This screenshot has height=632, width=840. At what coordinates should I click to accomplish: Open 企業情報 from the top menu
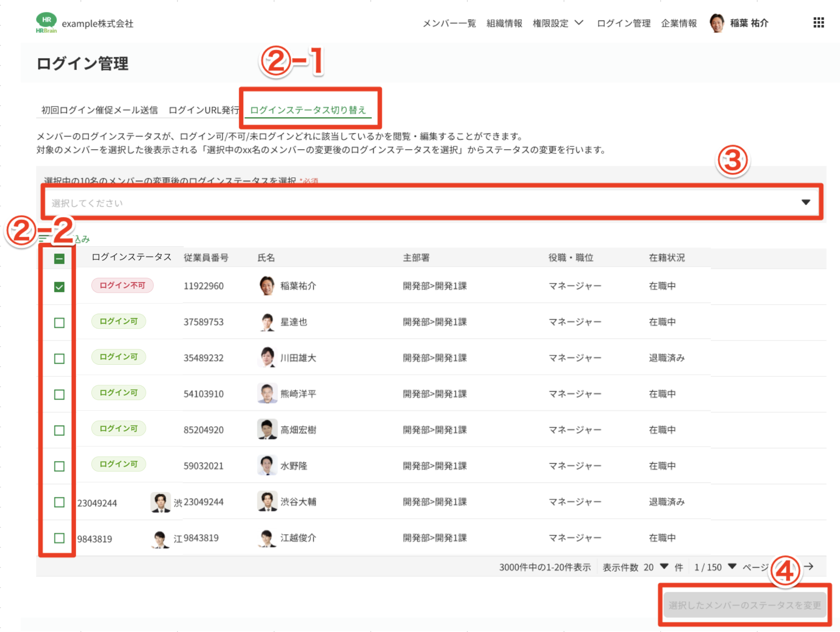tap(680, 22)
